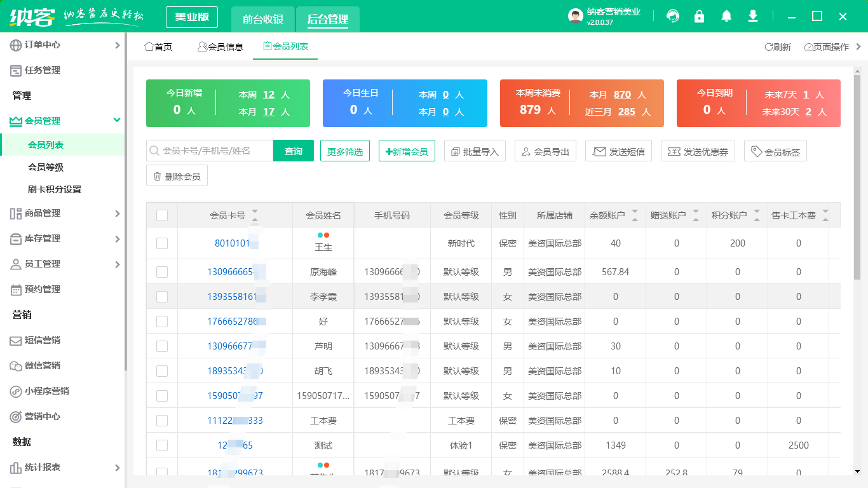
Task: Switch to the 前台收银 tab
Action: [x=263, y=19]
